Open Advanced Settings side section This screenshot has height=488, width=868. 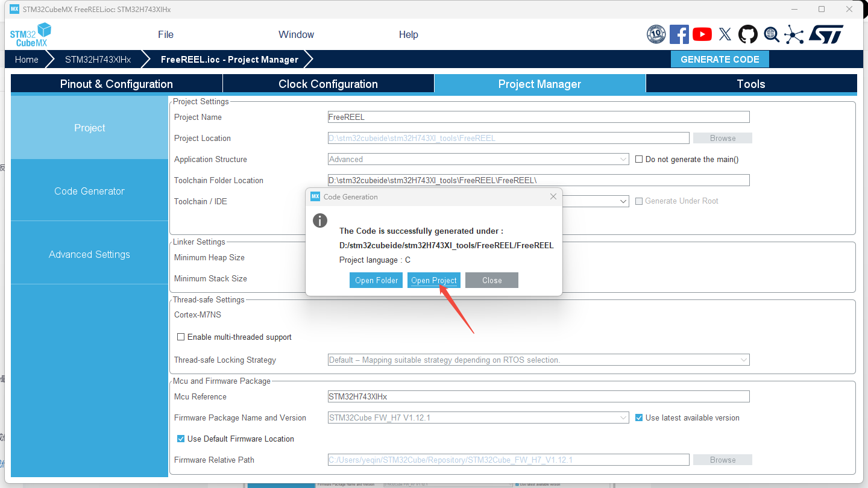coord(89,254)
